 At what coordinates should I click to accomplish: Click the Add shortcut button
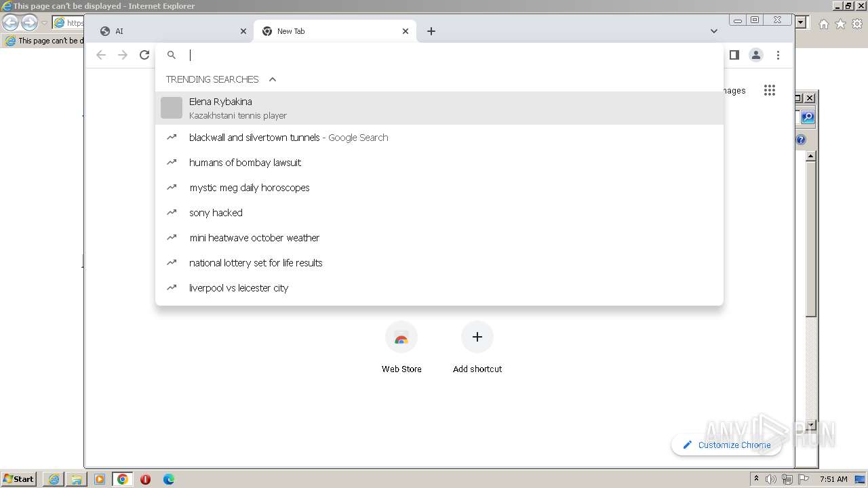tap(477, 347)
